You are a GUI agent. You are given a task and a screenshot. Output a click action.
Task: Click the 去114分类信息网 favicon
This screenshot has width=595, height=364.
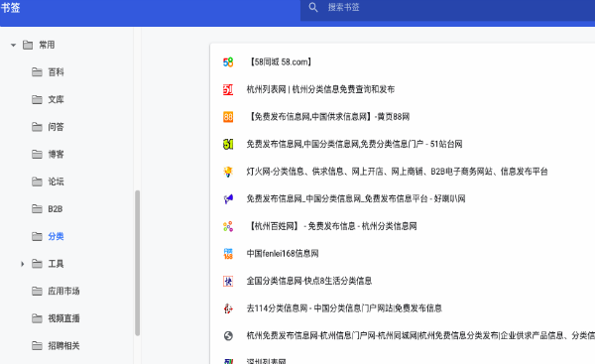point(228,308)
